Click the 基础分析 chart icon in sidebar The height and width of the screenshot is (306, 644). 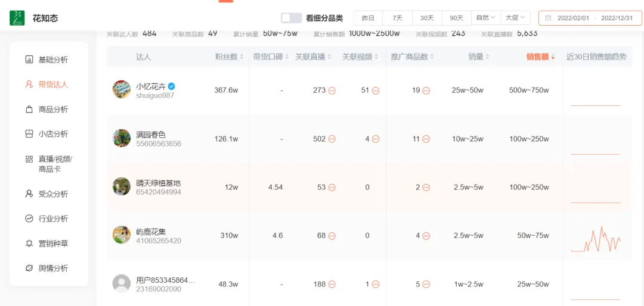(29, 60)
